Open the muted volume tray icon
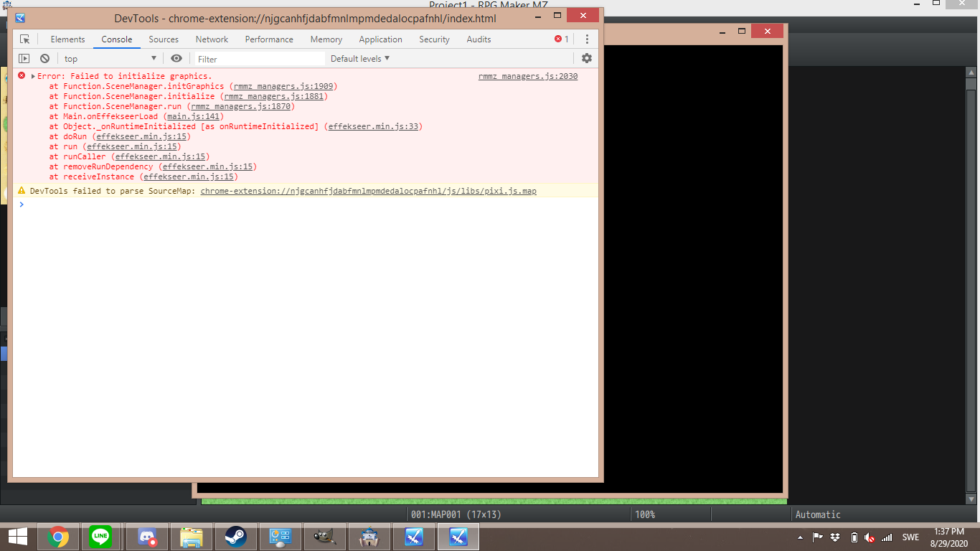The width and height of the screenshot is (980, 551). click(x=870, y=537)
